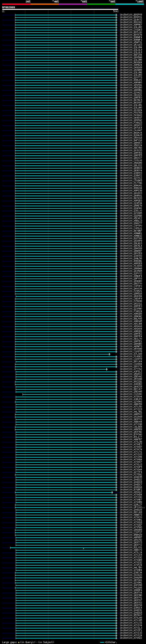Viewport: 146px width, 644px height.
Task: Click hit label UniRef100_C1K9T8
Action: [x=131, y=352]
